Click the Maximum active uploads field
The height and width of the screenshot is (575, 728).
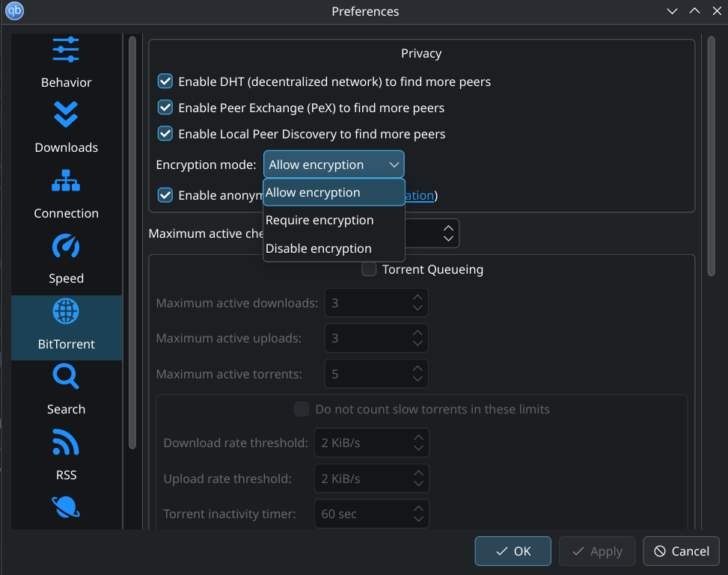pos(376,338)
